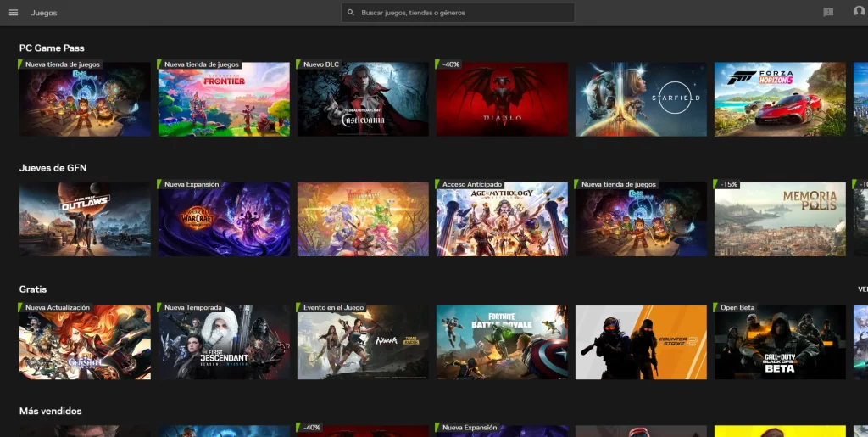Click the Open Beta badge
This screenshot has height=437, width=868.
coord(736,307)
